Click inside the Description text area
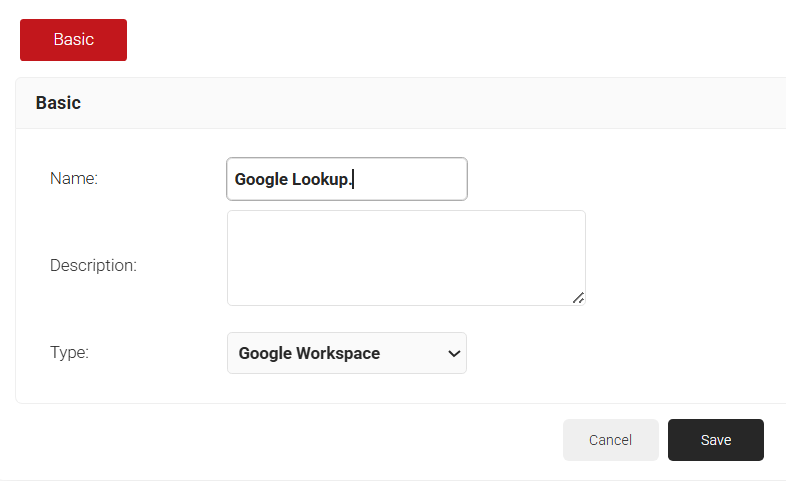 tap(405, 257)
